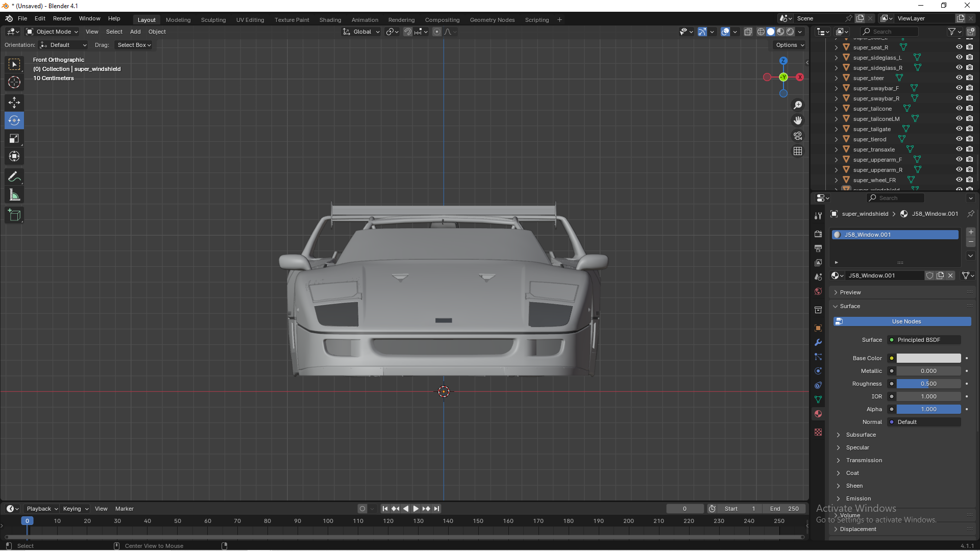This screenshot has height=551, width=980.
Task: Toggle viewport overlays button
Action: 725,32
